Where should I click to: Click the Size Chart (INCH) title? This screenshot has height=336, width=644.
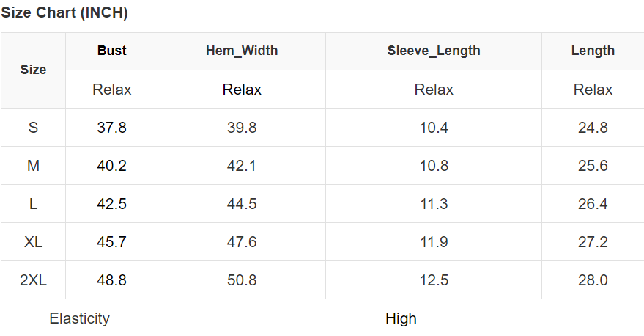[x=64, y=12]
